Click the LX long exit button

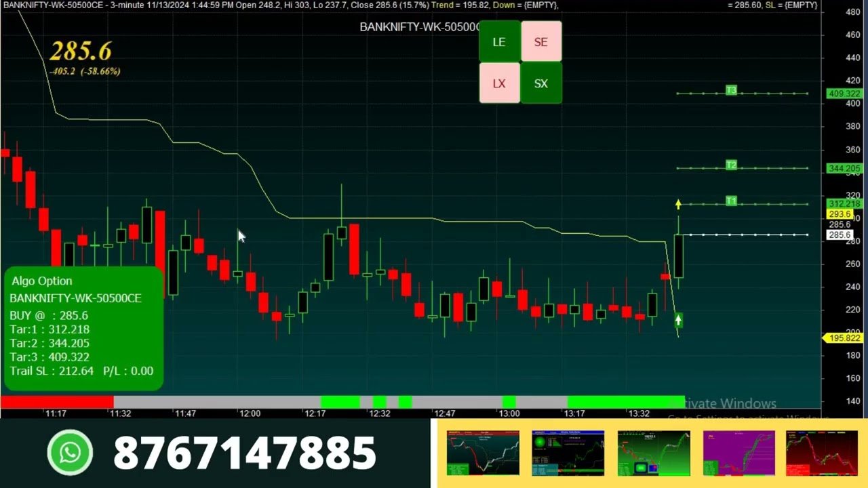pyautogui.click(x=499, y=83)
